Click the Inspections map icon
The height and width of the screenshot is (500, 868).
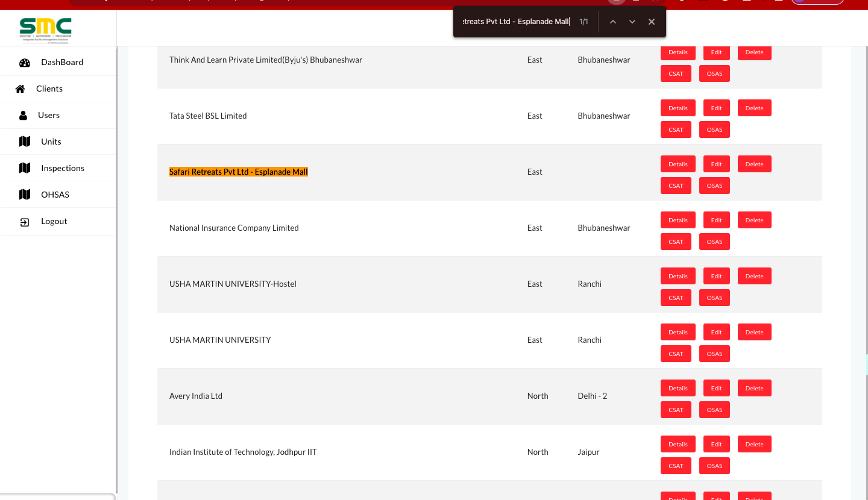[25, 168]
